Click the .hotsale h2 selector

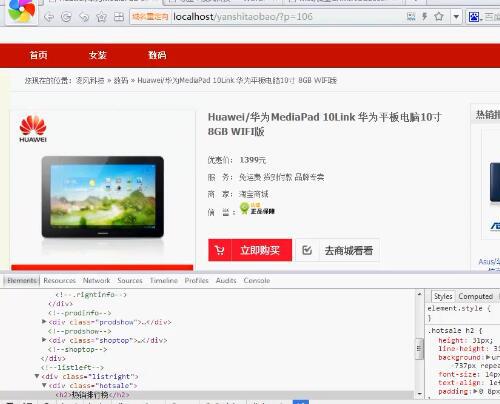point(454,331)
